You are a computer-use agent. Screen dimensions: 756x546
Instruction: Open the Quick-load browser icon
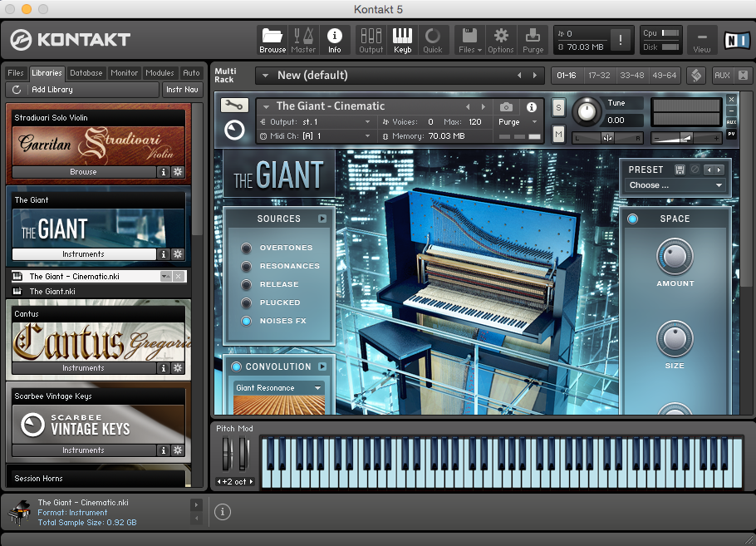[433, 40]
